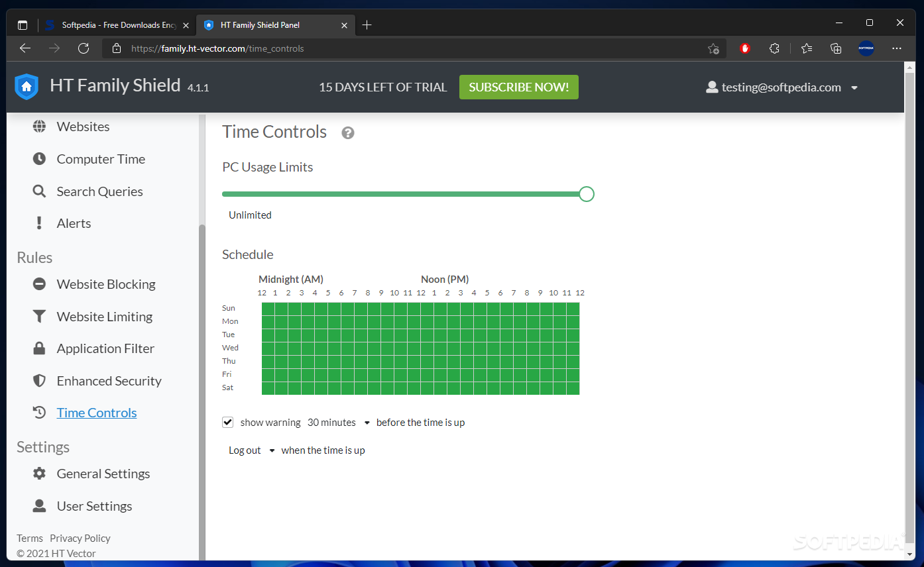
Task: Click the gear icon beside General Settings
Action: click(40, 474)
